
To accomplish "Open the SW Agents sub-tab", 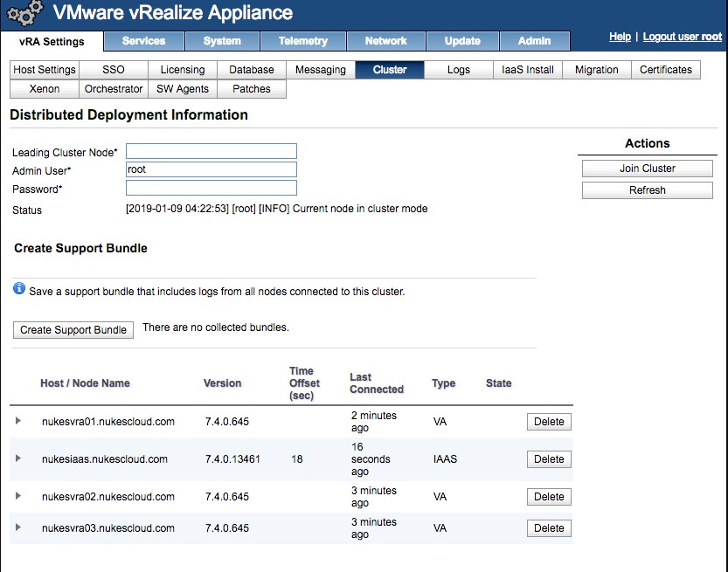I will [183, 89].
